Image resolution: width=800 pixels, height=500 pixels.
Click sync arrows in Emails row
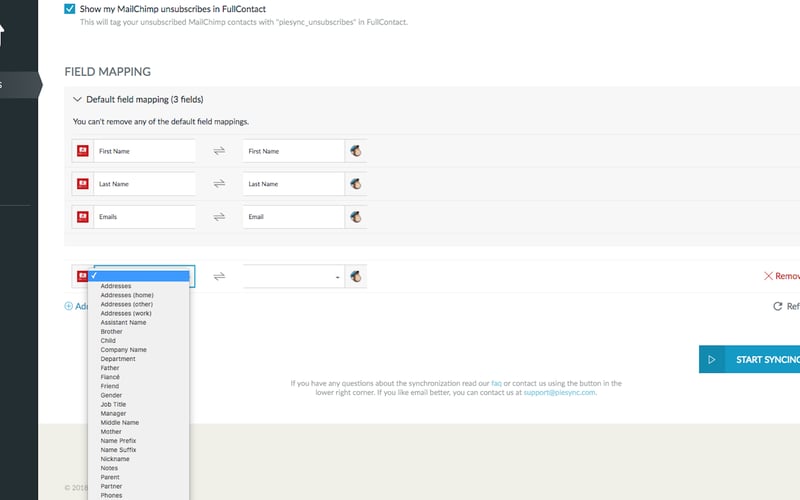coord(219,217)
